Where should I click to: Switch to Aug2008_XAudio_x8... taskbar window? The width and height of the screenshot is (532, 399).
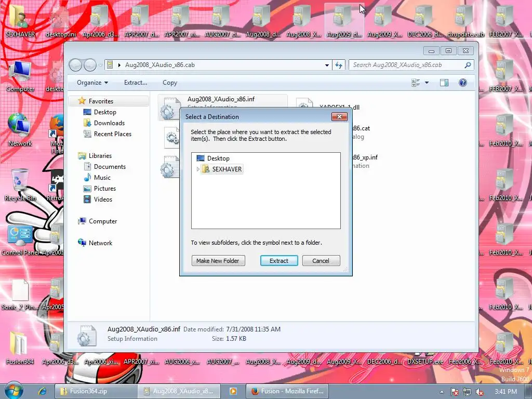(x=179, y=391)
